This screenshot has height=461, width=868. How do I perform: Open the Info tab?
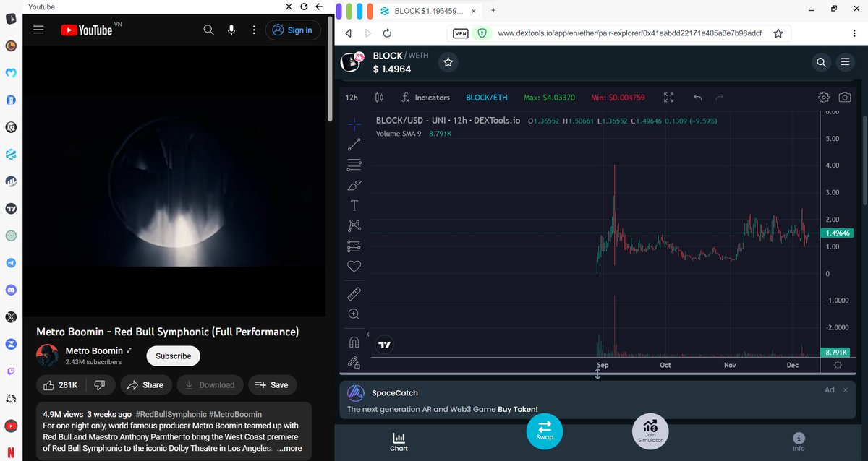pyautogui.click(x=799, y=441)
